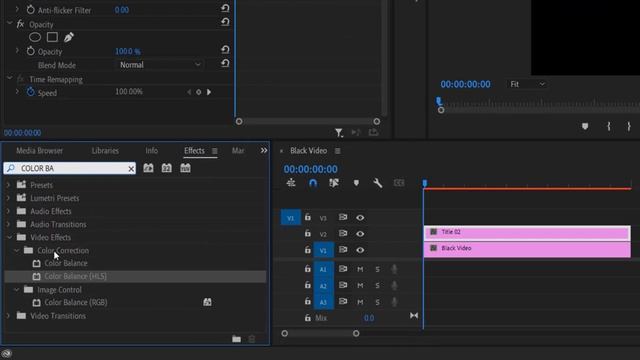The image size is (640, 360).
Task: Reset the Blend Mode parameter
Action: pyautogui.click(x=225, y=64)
